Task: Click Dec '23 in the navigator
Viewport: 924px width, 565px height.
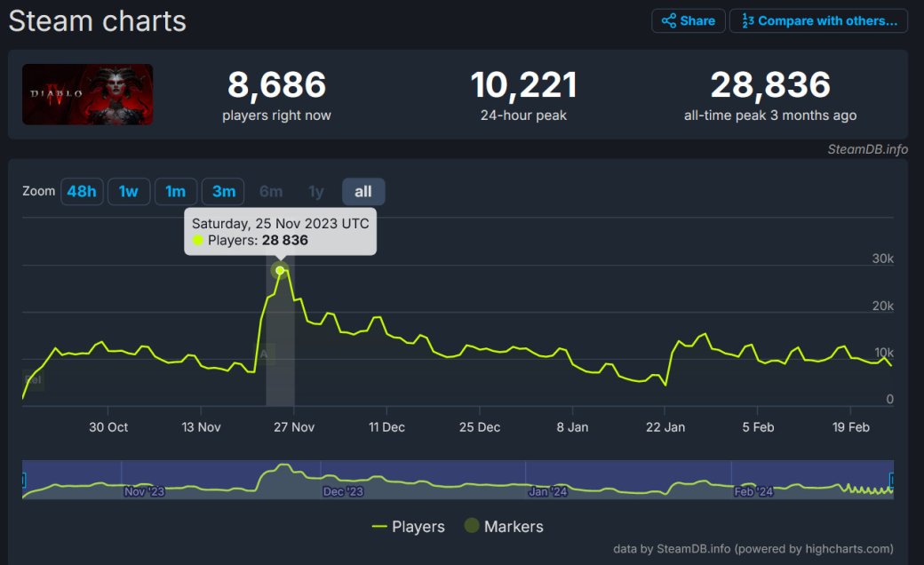Action: click(x=343, y=491)
